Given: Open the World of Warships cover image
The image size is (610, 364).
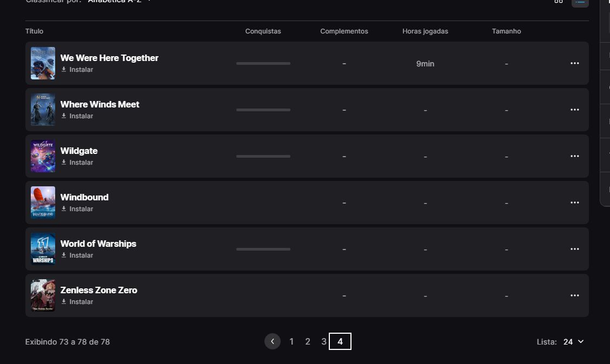Looking at the screenshot, I should click(x=43, y=249).
